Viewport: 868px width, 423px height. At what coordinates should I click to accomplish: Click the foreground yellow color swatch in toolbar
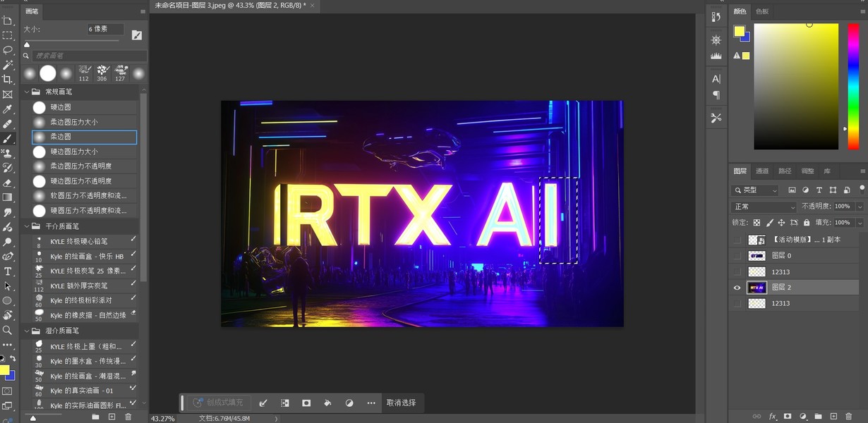point(4,370)
